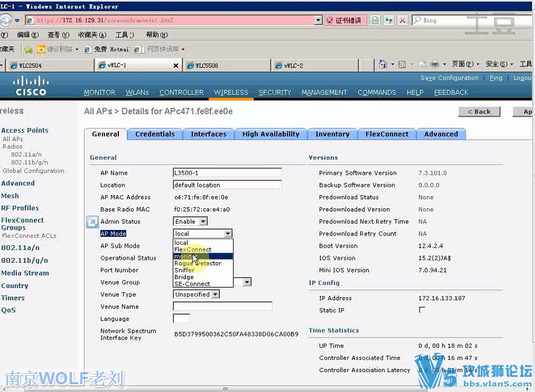Click the stop loading X icon

[403, 21]
